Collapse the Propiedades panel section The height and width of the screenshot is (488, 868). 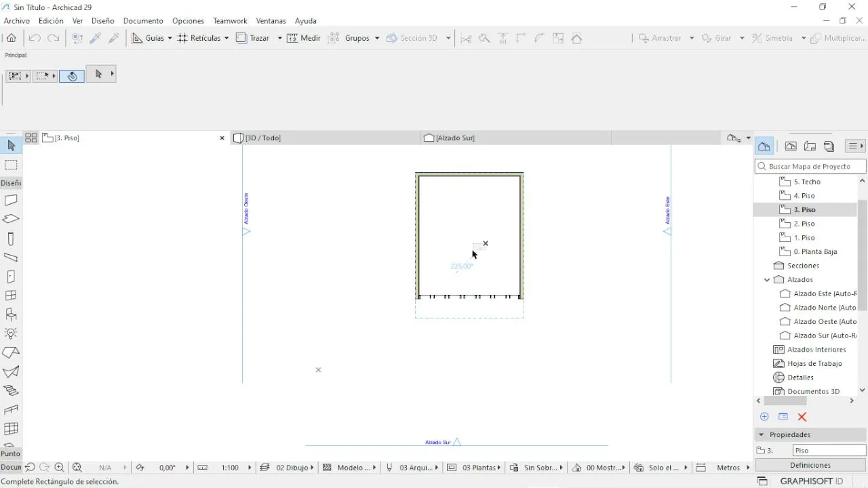click(762, 434)
